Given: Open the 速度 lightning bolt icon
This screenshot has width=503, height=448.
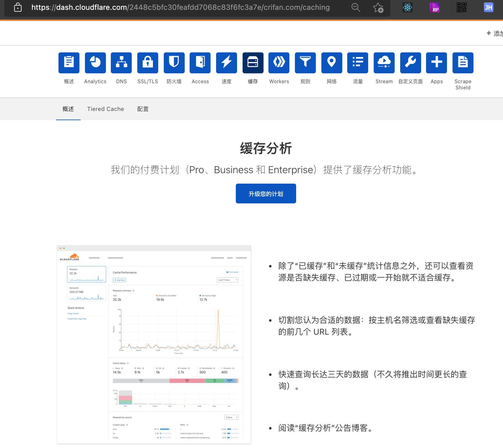Looking at the screenshot, I should 227,63.
